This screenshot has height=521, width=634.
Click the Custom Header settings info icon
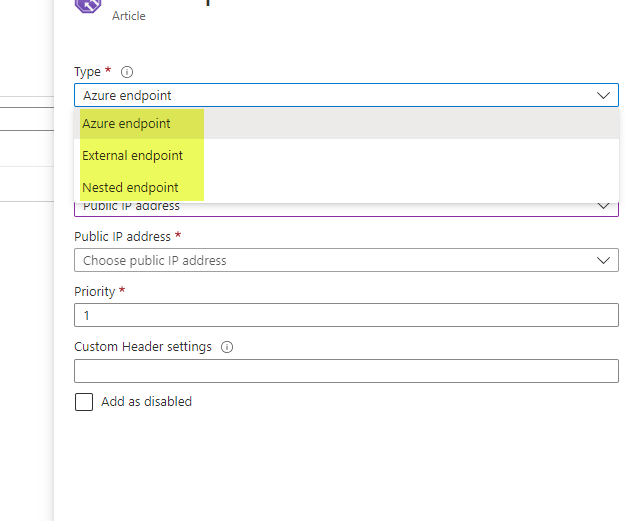pos(227,347)
